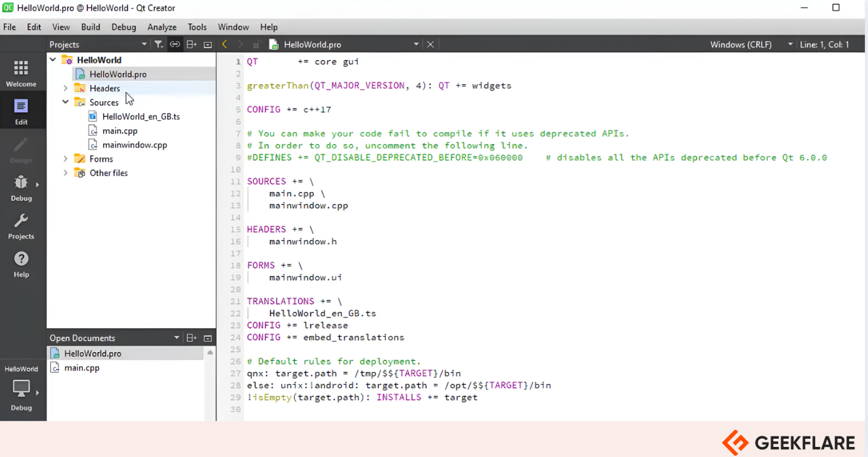Collapse the HelloWorld project node
The height and width of the screenshot is (457, 868).
pyautogui.click(x=53, y=60)
